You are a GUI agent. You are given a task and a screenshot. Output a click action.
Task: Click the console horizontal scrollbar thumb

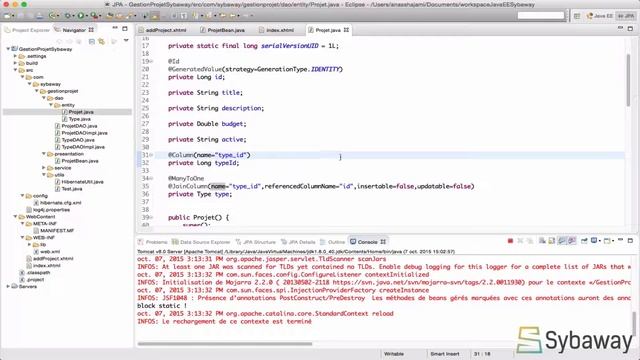(x=224, y=344)
